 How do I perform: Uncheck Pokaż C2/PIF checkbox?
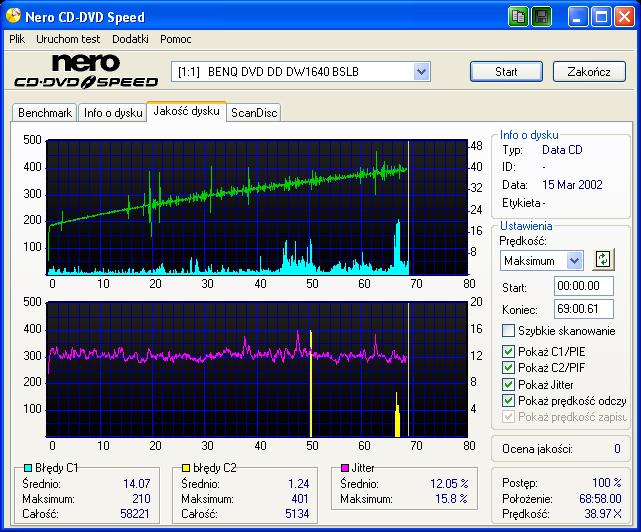[508, 368]
